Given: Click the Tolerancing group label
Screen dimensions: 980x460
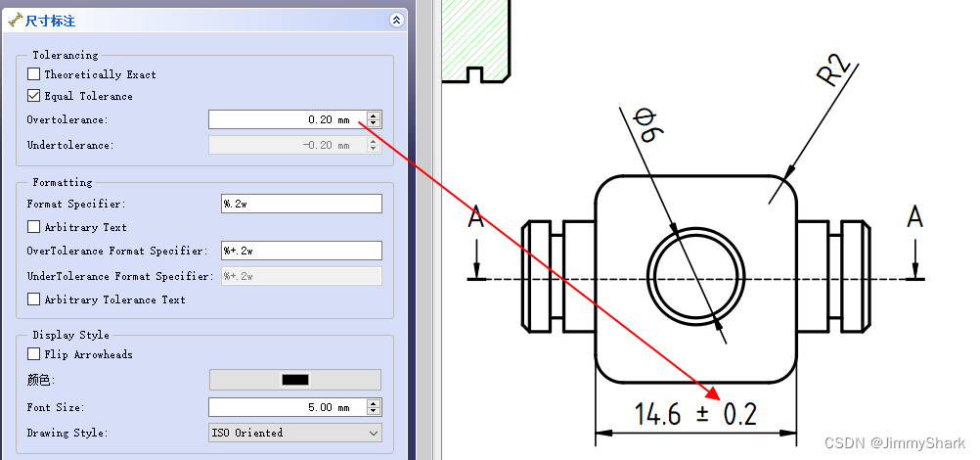Looking at the screenshot, I should (x=65, y=55).
